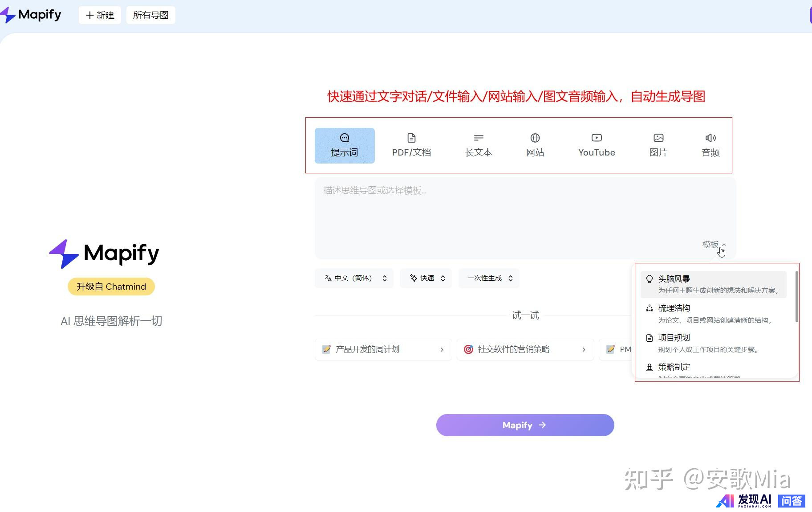Pick the YouTube video icon
812x512 pixels.
pos(597,138)
